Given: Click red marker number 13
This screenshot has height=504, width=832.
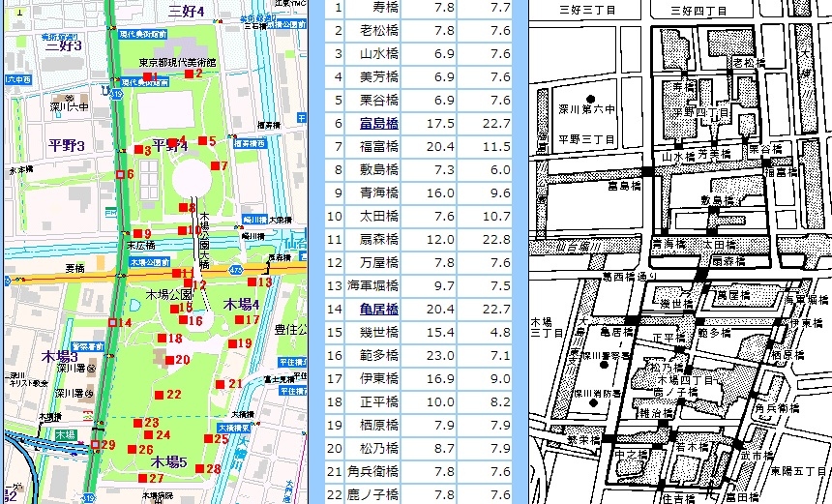Looking at the screenshot, I should click(x=252, y=282).
